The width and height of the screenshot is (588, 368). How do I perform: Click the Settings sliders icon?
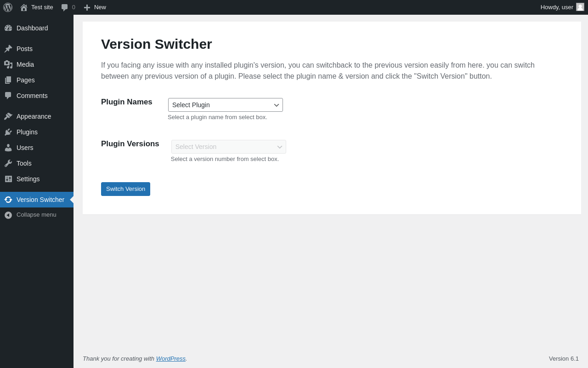pyautogui.click(x=8, y=179)
